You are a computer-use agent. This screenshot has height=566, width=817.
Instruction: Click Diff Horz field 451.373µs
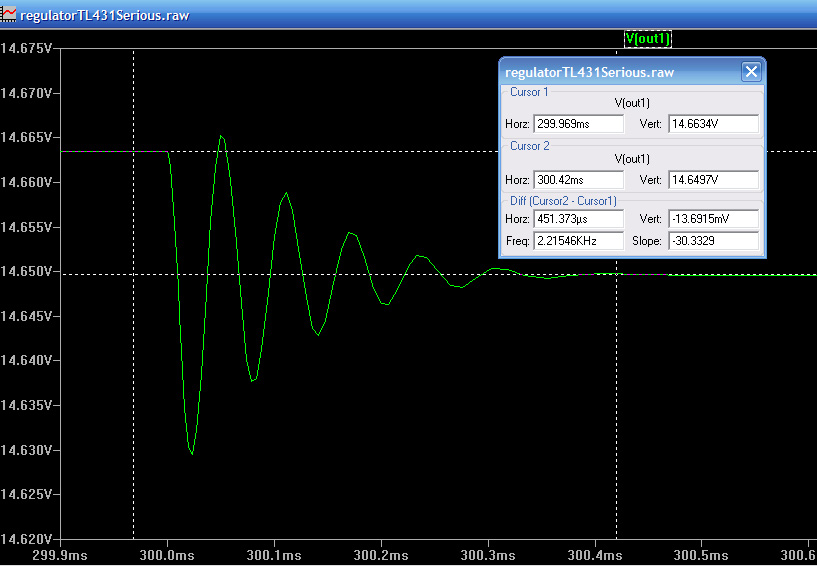(578, 219)
